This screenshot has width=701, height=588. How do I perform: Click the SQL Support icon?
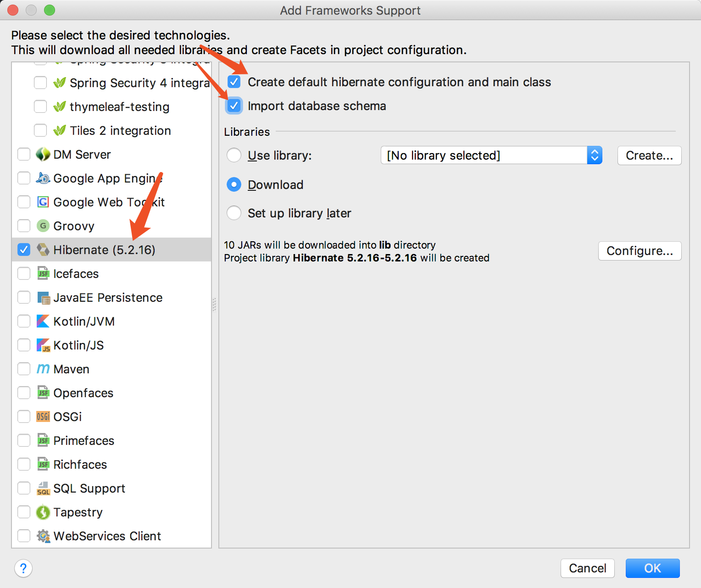tap(43, 488)
